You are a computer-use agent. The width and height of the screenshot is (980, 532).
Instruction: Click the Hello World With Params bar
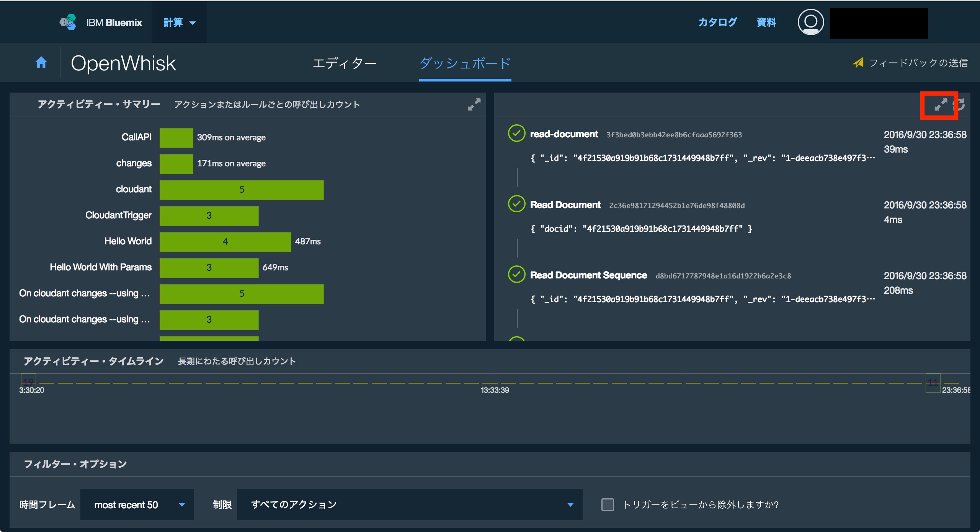click(x=209, y=268)
